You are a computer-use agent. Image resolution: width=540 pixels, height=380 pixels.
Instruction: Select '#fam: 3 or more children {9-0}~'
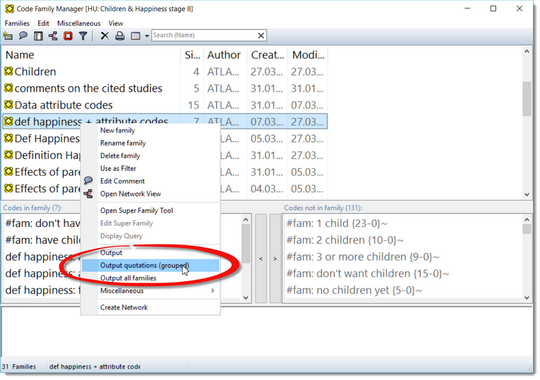pos(363,257)
